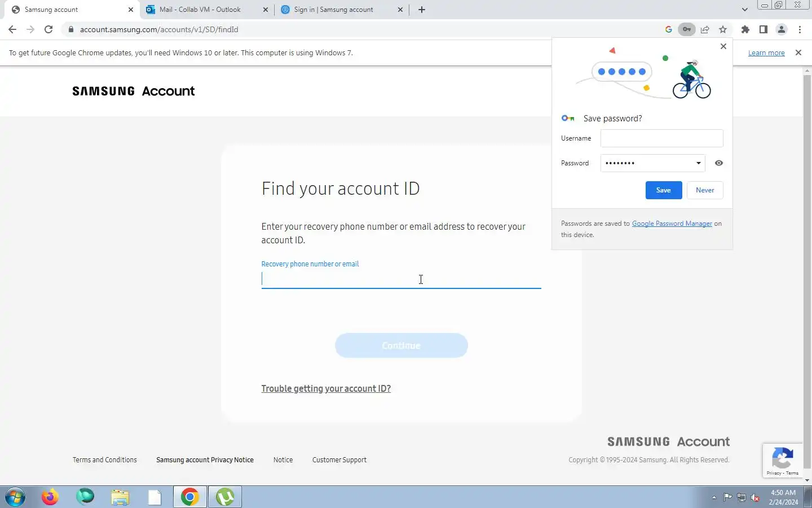Close the Save password popup
Viewport: 812px width, 508px height.
coord(723,46)
